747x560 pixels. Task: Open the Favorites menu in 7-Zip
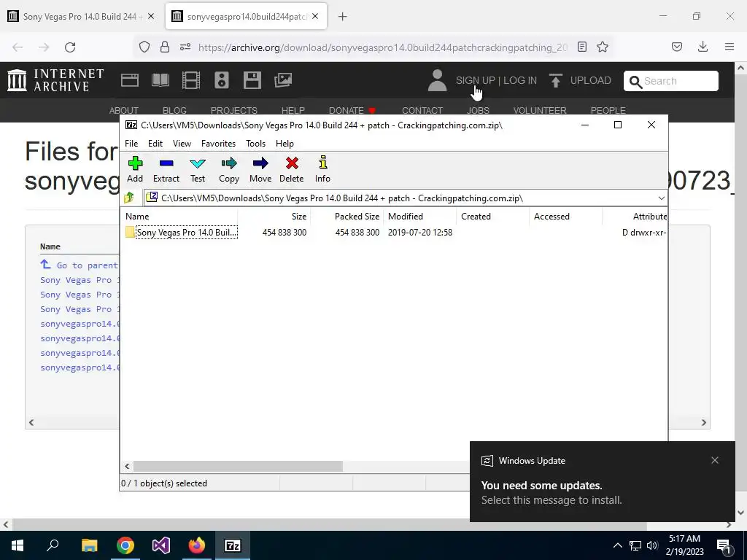point(218,144)
